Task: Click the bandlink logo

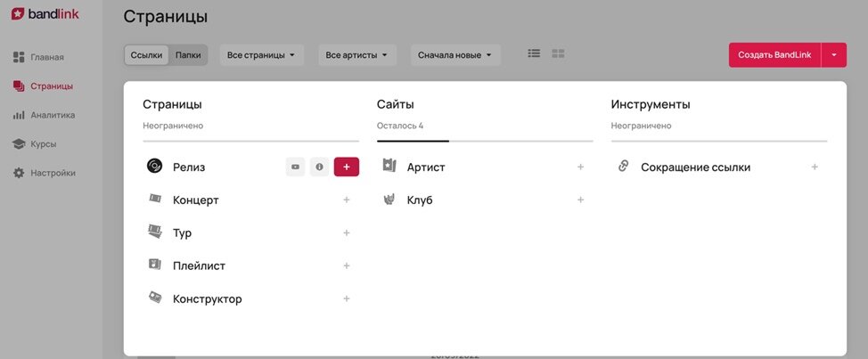Action: (45, 13)
